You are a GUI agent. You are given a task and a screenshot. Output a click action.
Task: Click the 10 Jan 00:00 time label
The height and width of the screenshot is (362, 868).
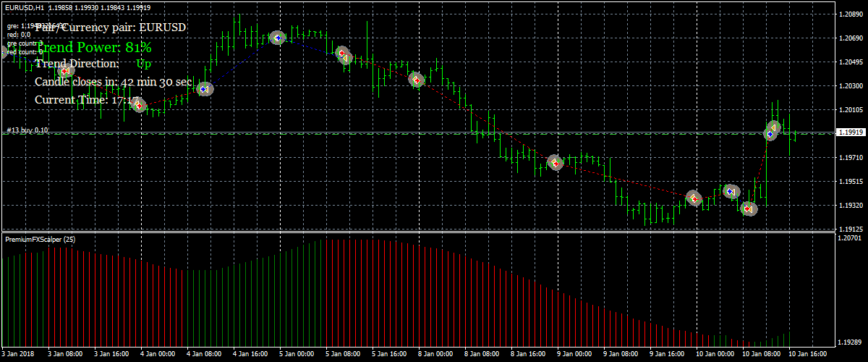tap(714, 355)
